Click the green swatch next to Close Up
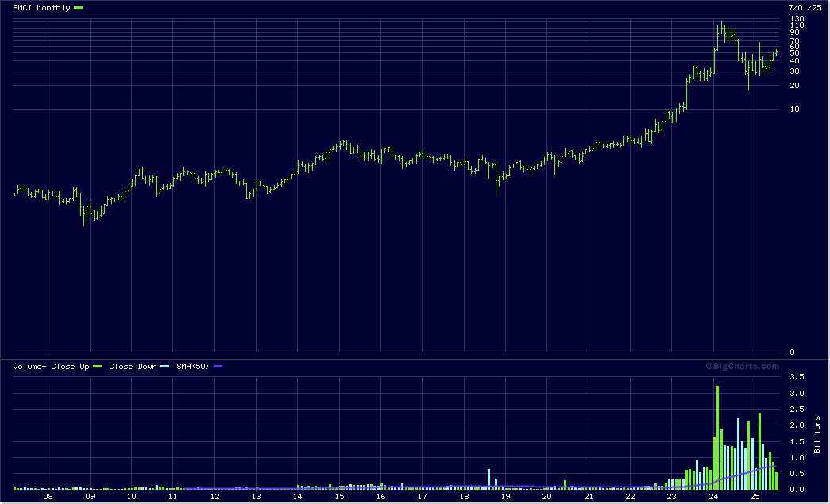 (x=98, y=367)
